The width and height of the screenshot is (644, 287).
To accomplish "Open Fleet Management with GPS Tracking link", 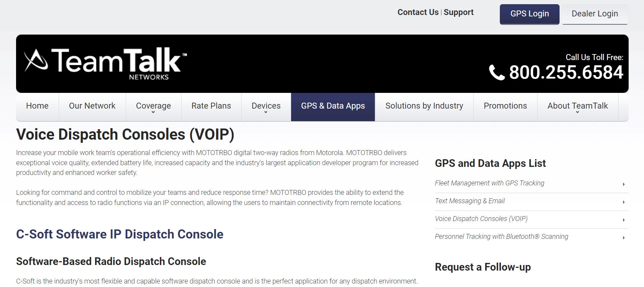I will 489,183.
